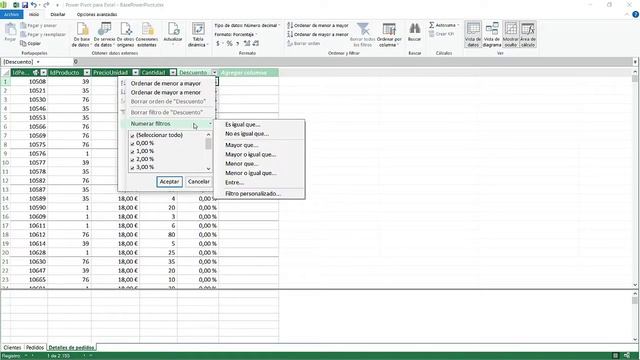Click the Copiar button
The height and width of the screenshot is (360, 640).
click(31, 43)
